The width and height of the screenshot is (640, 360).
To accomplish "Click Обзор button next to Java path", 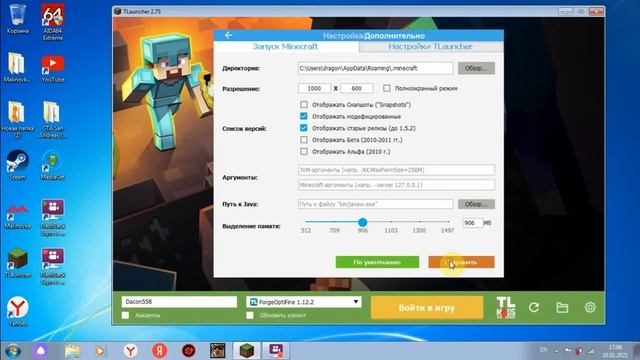I will pos(476,204).
